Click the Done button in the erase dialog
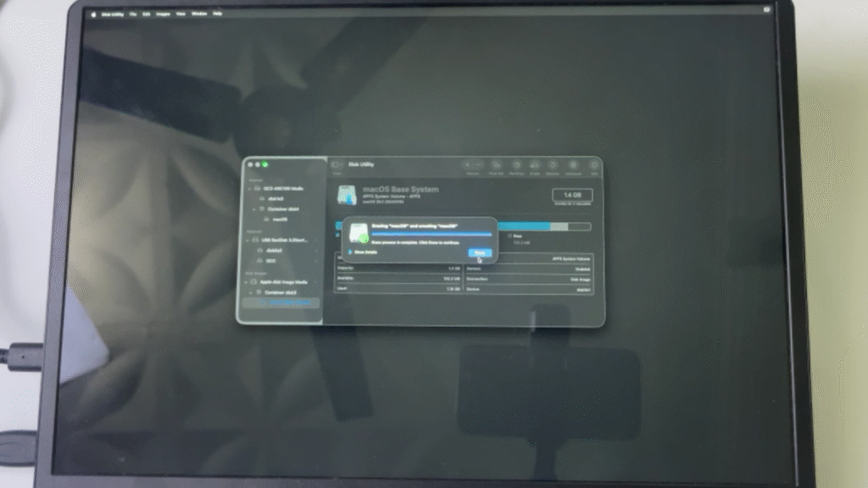Image resolution: width=868 pixels, height=488 pixels. coord(479,252)
